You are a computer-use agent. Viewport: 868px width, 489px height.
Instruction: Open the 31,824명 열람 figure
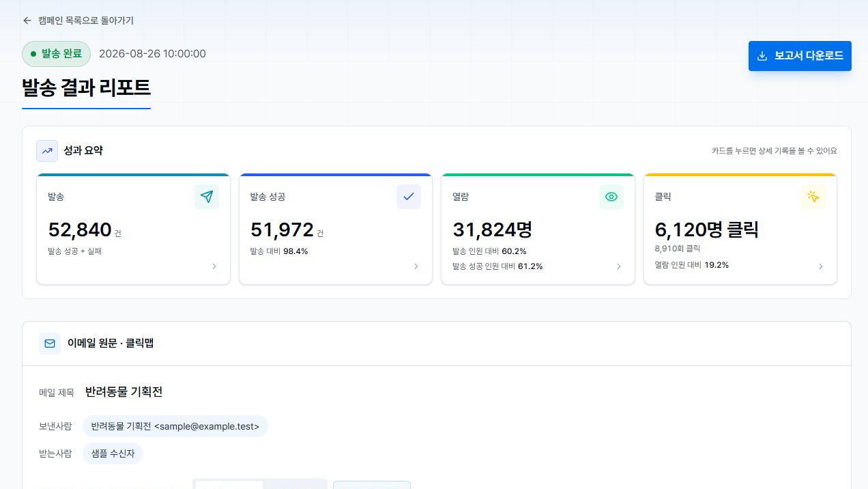click(x=493, y=230)
